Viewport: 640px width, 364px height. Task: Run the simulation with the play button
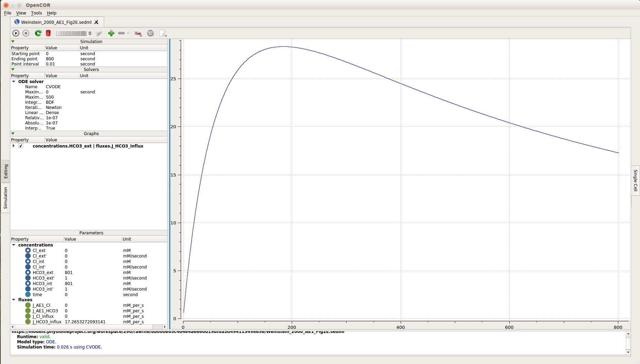(16, 33)
